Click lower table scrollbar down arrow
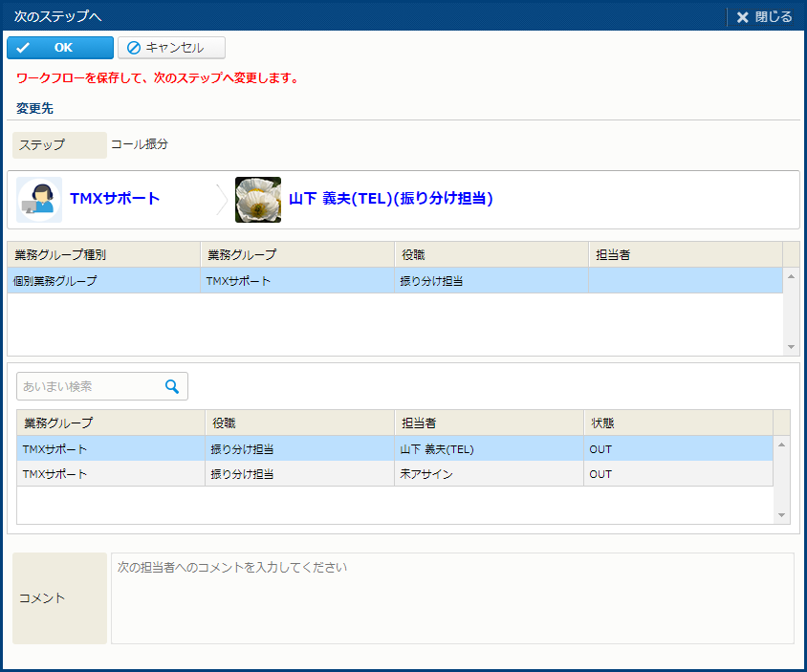The height and width of the screenshot is (672, 807). 782,515
